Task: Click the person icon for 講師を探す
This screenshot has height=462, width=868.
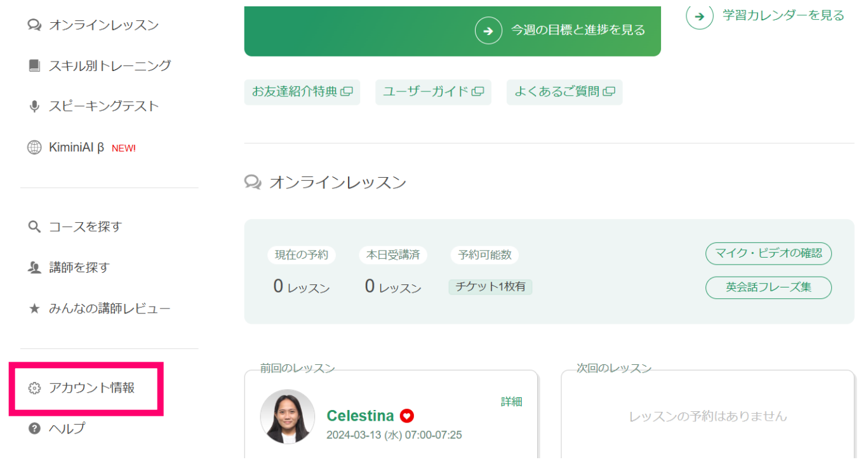Action: coord(34,268)
